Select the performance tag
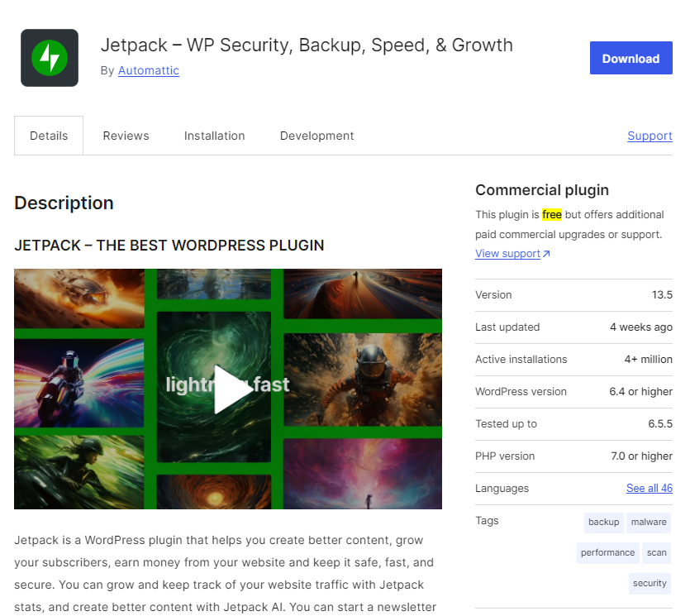Viewport: 690px width, 616px height. pyautogui.click(x=607, y=553)
